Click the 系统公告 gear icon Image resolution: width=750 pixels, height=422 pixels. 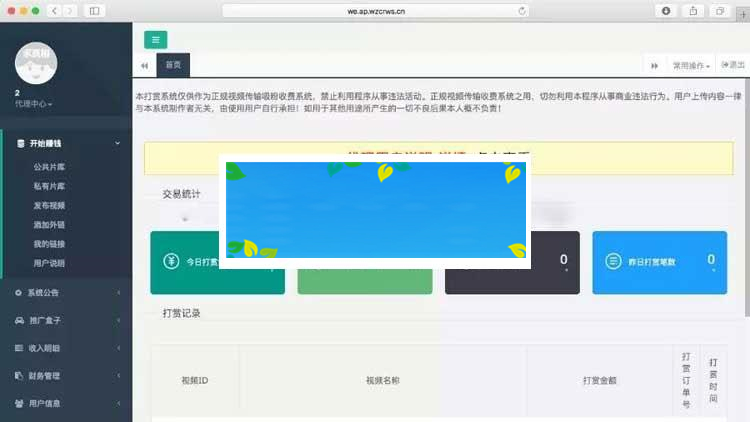(19, 292)
